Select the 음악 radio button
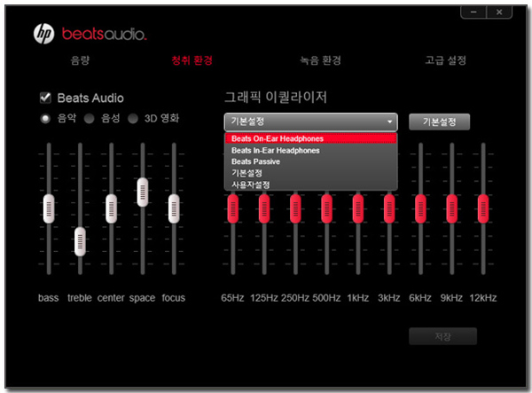 [x=45, y=119]
